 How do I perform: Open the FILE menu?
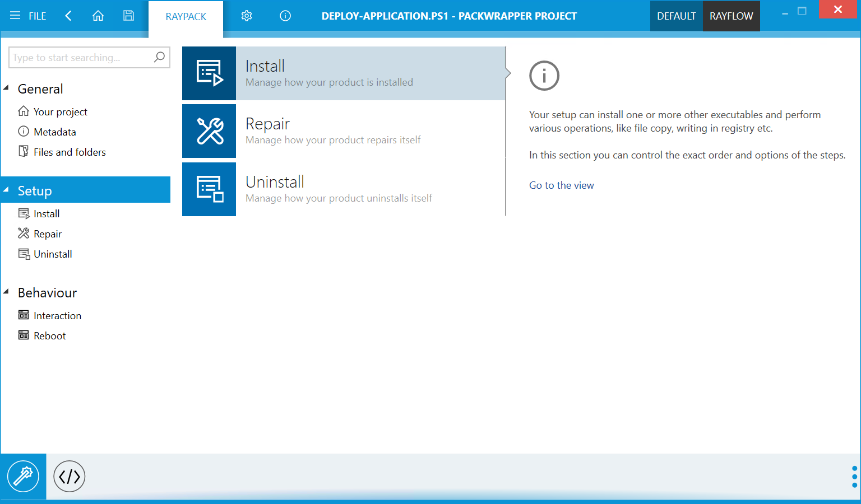click(x=29, y=16)
